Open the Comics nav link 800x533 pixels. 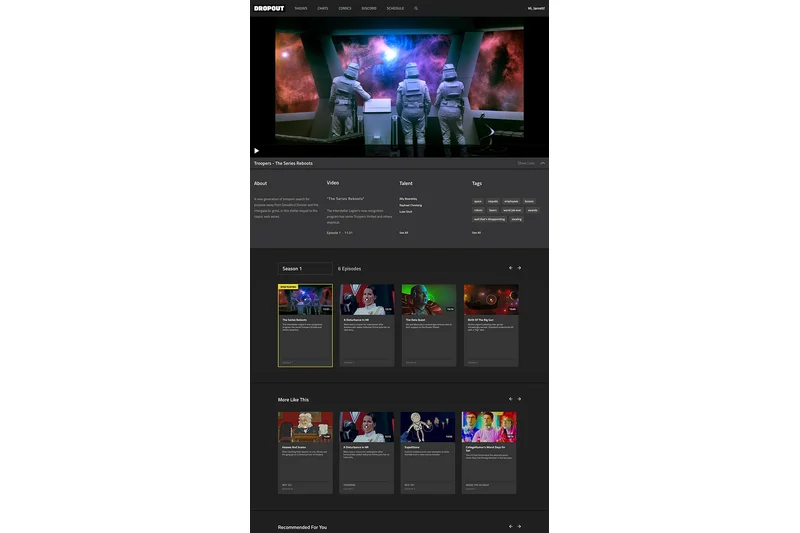345,8
